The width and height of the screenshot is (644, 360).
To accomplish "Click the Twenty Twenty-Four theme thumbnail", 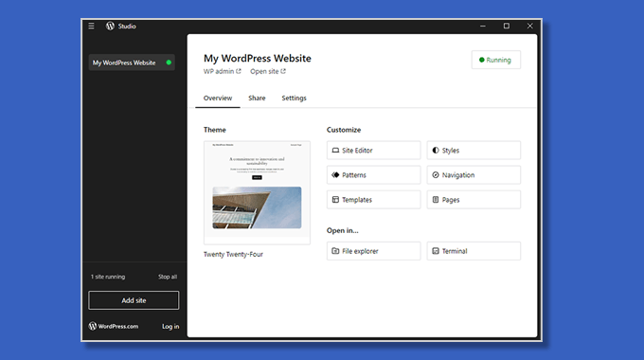I will (x=257, y=192).
